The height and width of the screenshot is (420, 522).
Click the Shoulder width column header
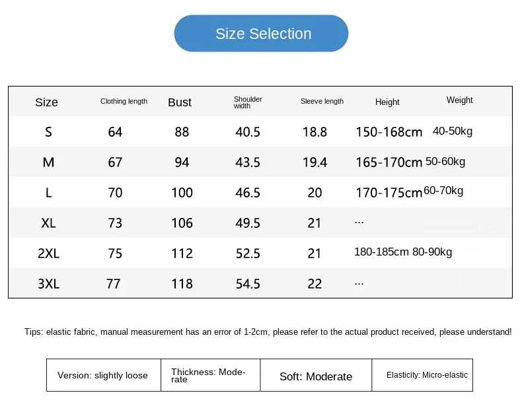pos(248,102)
